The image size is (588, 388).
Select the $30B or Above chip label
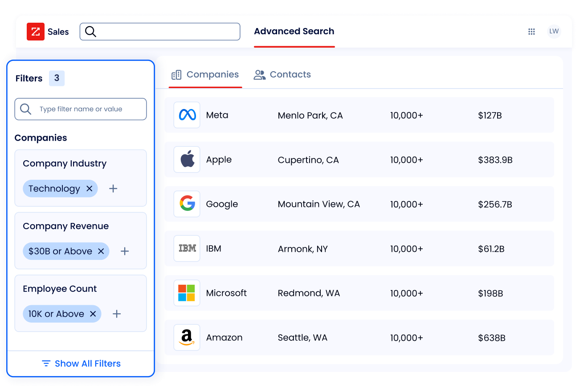coord(60,251)
